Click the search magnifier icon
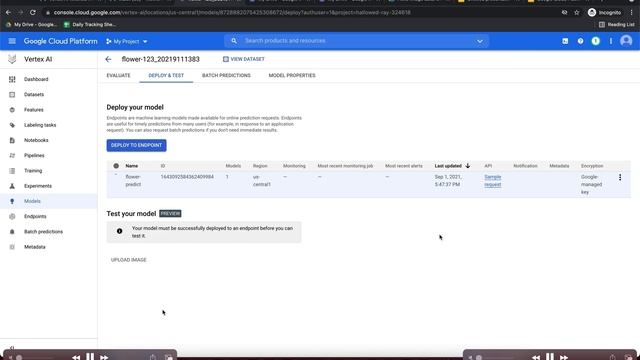This screenshot has width=640, height=360. (234, 41)
